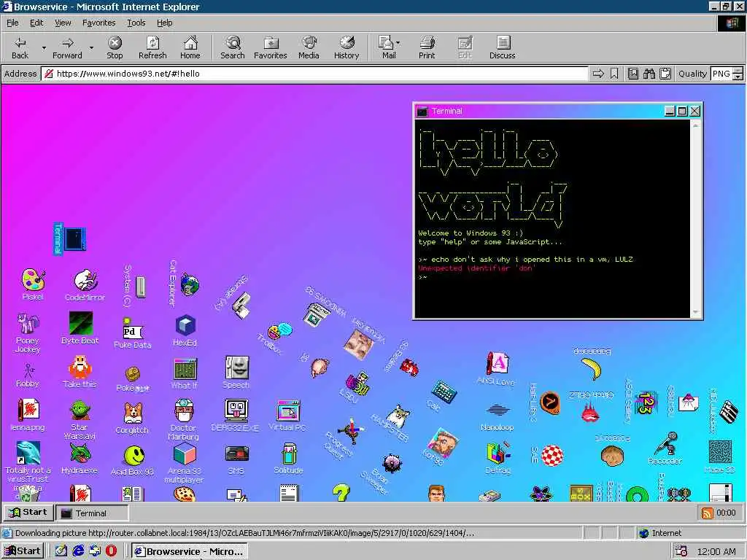Viewport: 747px width, 560px height.
Task: Open the Help menu
Action: (x=165, y=23)
